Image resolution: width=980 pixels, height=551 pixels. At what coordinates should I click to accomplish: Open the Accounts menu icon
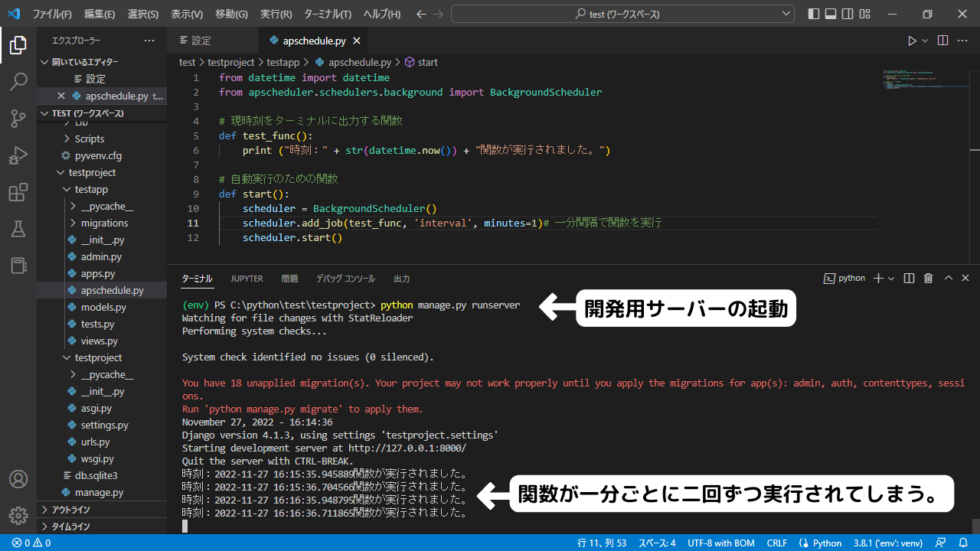pyautogui.click(x=18, y=480)
